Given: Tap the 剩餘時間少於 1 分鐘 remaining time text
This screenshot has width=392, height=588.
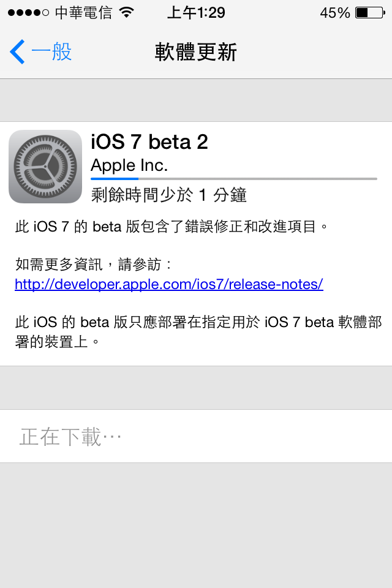Looking at the screenshot, I should (x=169, y=195).
